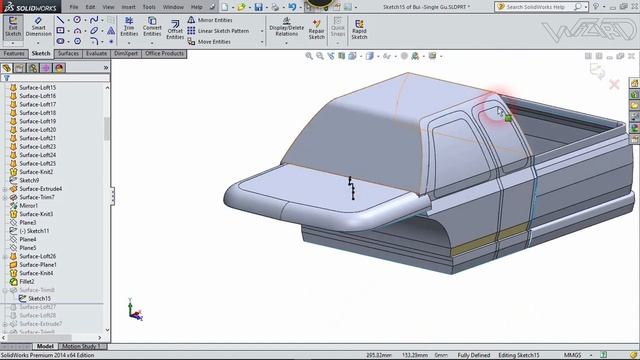Select the Arc sketch tool
The width and height of the screenshot is (640, 360).
tap(77, 31)
